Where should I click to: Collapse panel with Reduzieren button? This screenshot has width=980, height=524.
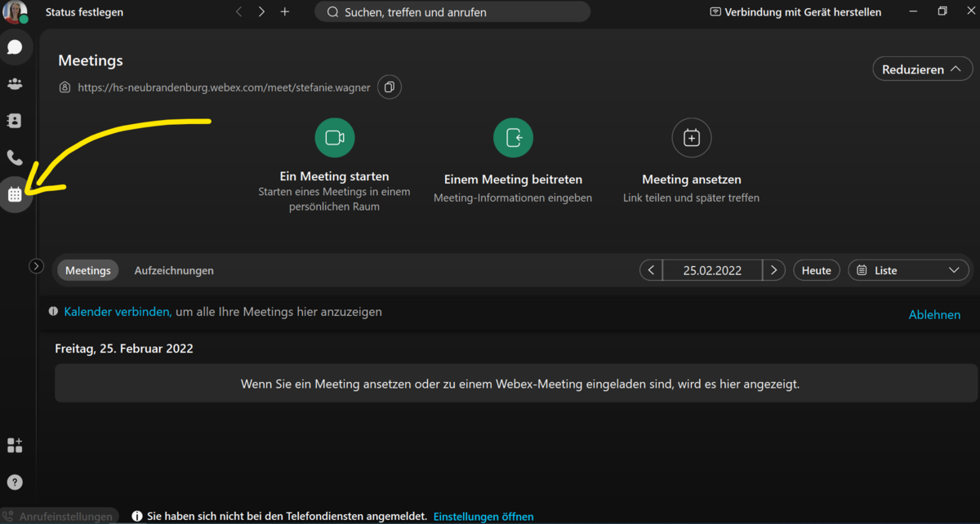(x=922, y=70)
